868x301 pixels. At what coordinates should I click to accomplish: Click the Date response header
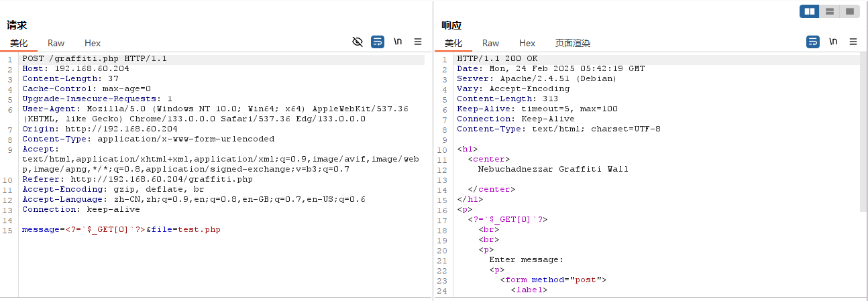click(551, 69)
